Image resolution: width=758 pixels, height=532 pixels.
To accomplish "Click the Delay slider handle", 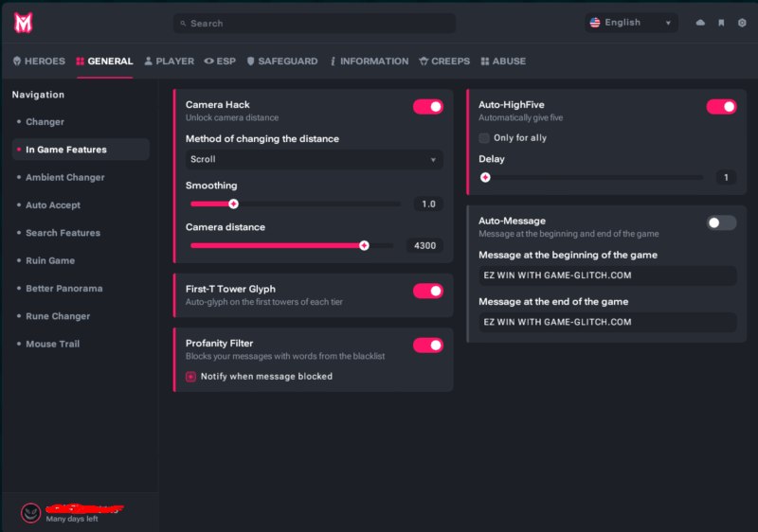I will coord(485,177).
